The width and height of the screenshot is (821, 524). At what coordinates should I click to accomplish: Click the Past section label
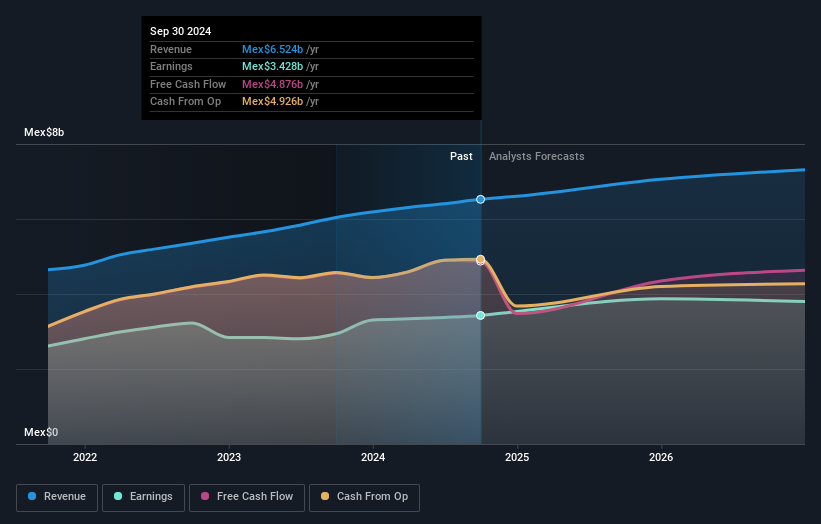click(461, 156)
